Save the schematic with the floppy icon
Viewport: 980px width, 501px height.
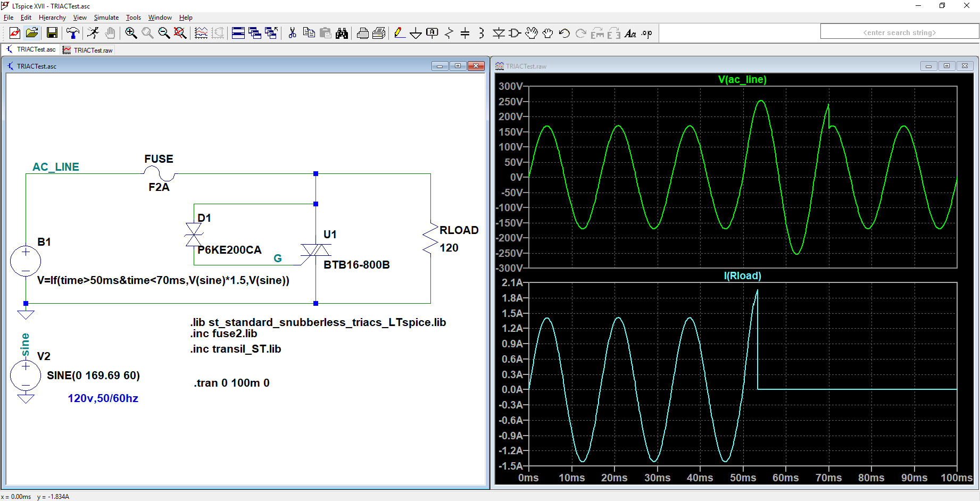(x=52, y=33)
